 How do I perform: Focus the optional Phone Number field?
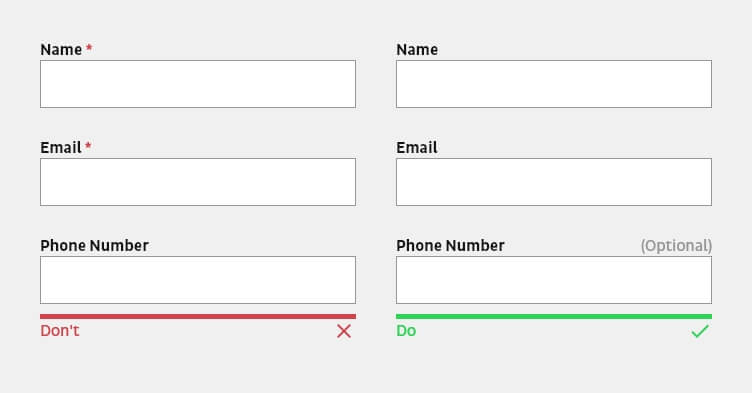tap(554, 280)
